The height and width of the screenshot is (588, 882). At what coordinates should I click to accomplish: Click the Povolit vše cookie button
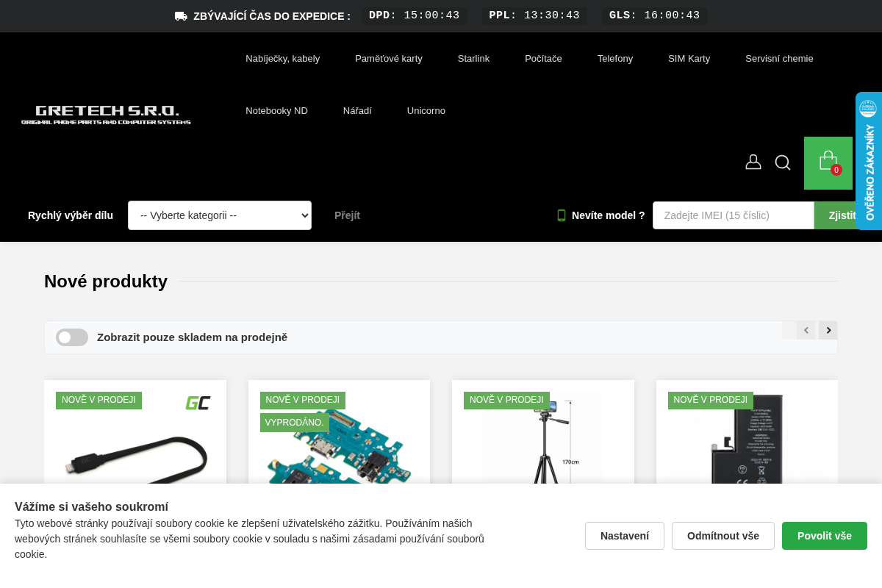[x=825, y=536]
